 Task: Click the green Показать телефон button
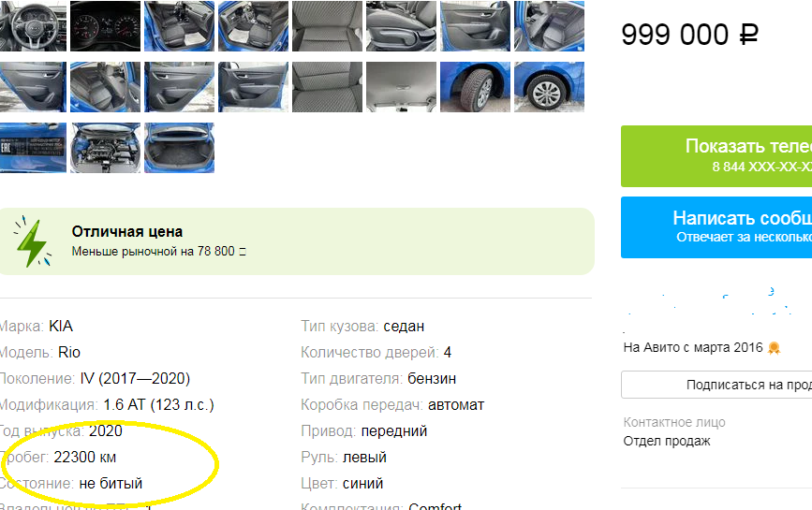point(716,156)
